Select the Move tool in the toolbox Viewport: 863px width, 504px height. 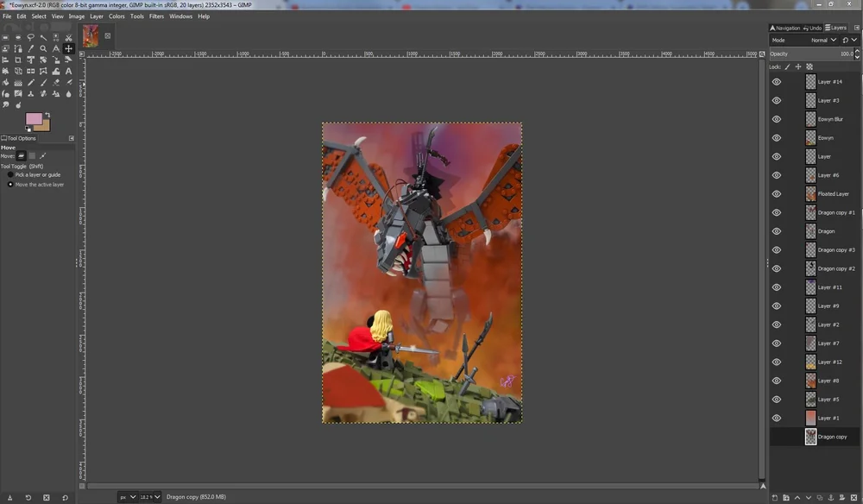pos(69,48)
